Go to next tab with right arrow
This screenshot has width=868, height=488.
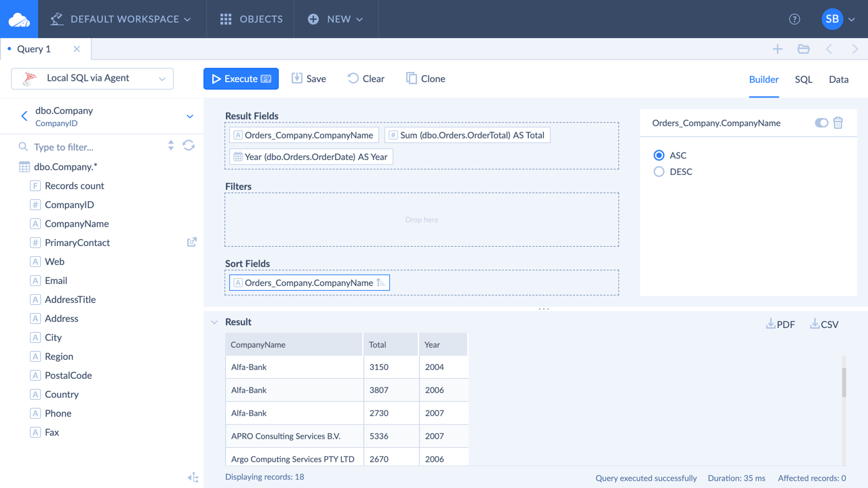click(x=855, y=49)
